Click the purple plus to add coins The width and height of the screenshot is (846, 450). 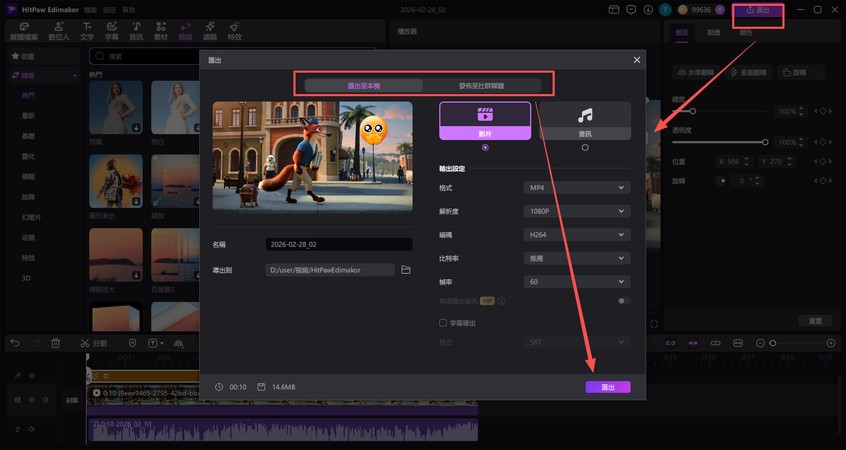pos(720,10)
